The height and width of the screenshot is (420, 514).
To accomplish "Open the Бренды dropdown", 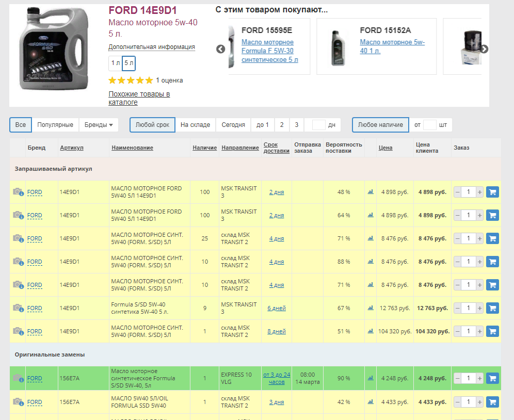I will click(x=99, y=125).
